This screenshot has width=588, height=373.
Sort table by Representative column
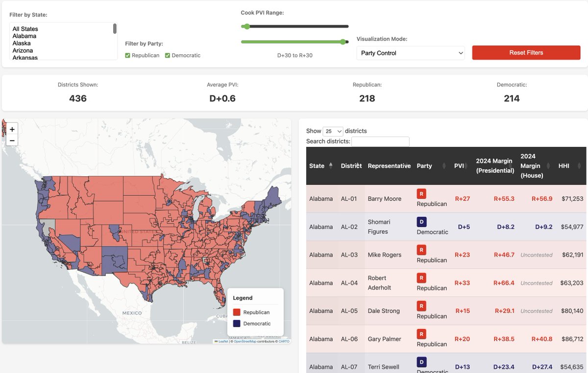point(390,166)
